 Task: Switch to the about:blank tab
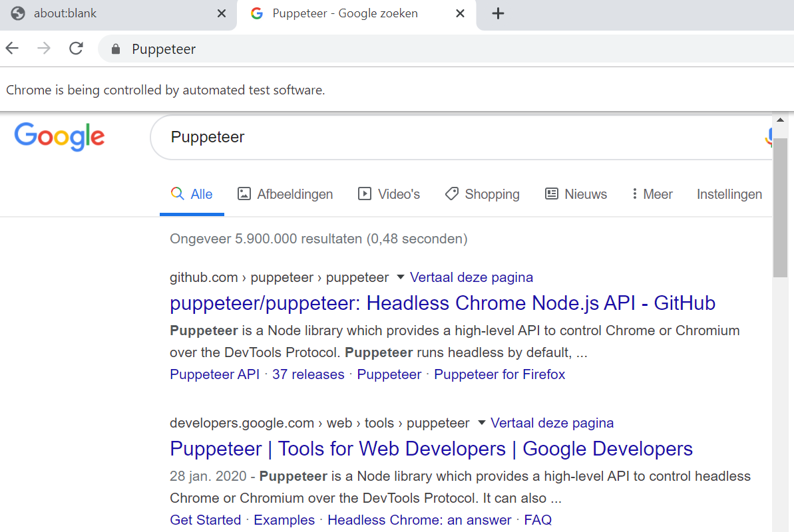(118, 15)
